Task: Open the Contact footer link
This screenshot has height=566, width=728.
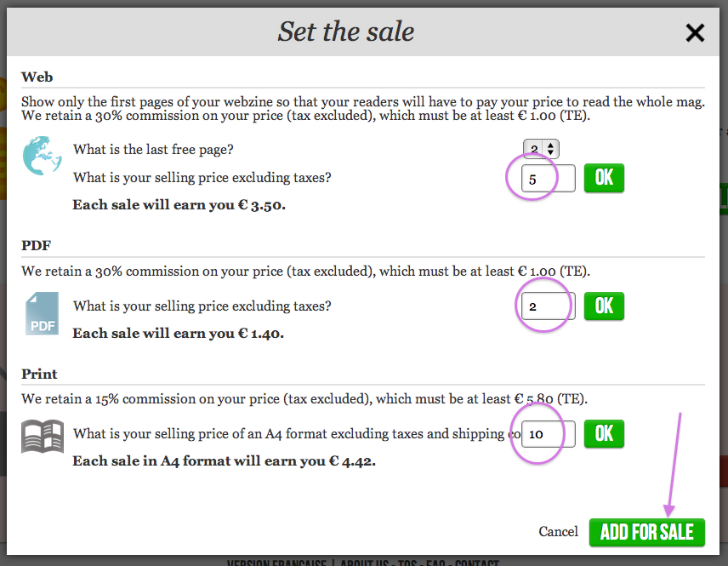Action: 476,563
